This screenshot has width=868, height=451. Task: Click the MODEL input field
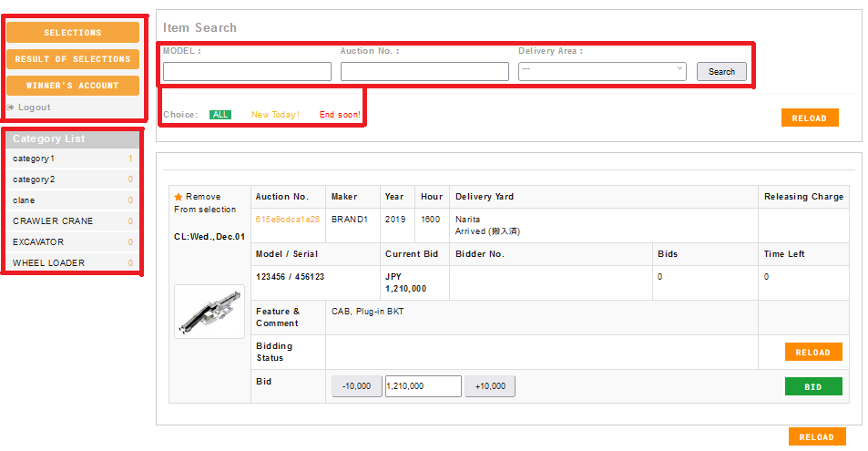click(x=247, y=72)
